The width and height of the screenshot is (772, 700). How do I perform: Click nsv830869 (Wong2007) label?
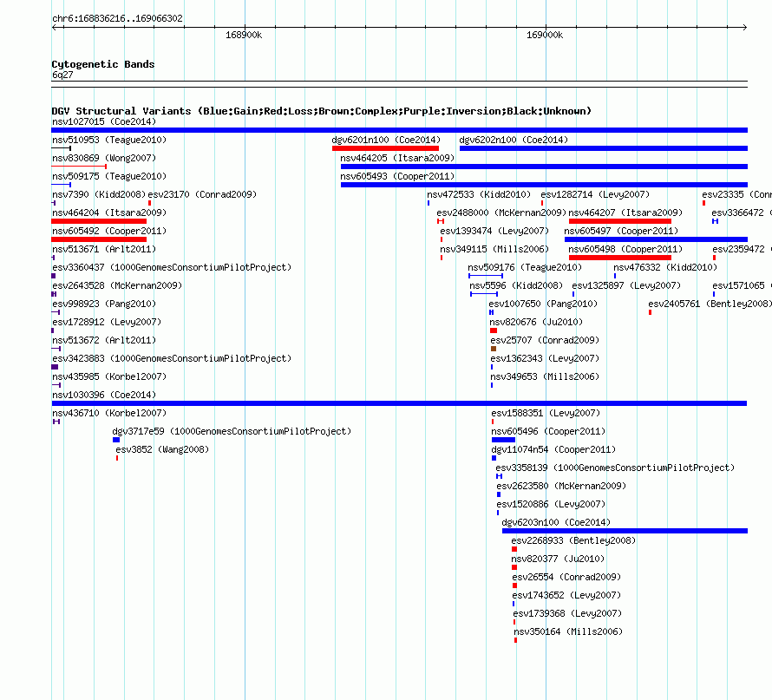click(x=104, y=158)
